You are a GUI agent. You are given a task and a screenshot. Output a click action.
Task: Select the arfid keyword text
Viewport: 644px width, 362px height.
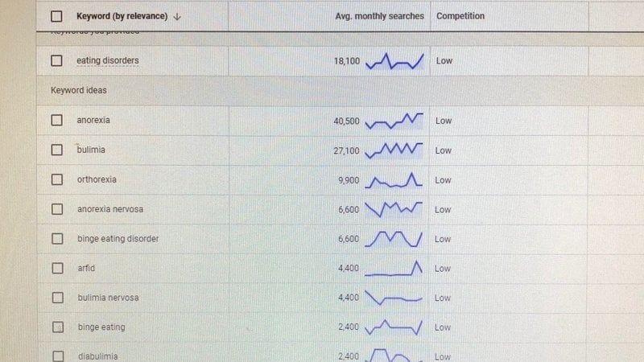coord(85,268)
